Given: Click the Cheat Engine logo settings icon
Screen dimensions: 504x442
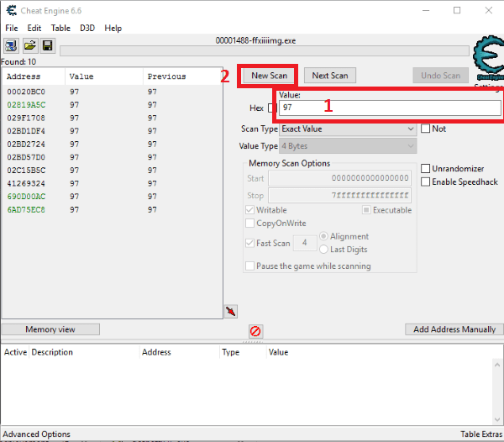Looking at the screenshot, I should (489, 58).
